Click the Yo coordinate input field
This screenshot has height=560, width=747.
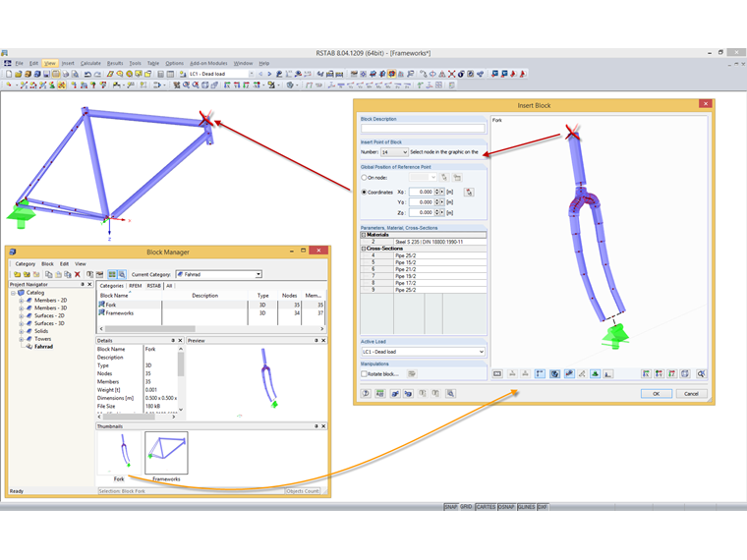pos(422,202)
